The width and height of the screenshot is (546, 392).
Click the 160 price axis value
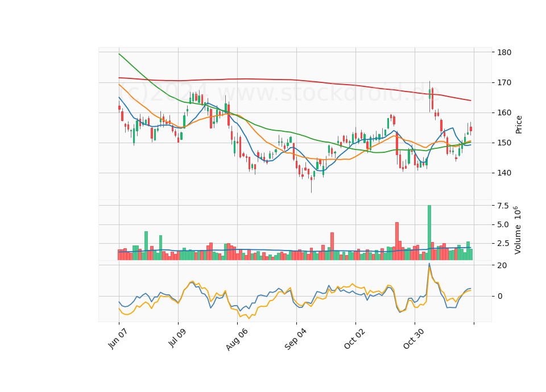[x=504, y=112]
